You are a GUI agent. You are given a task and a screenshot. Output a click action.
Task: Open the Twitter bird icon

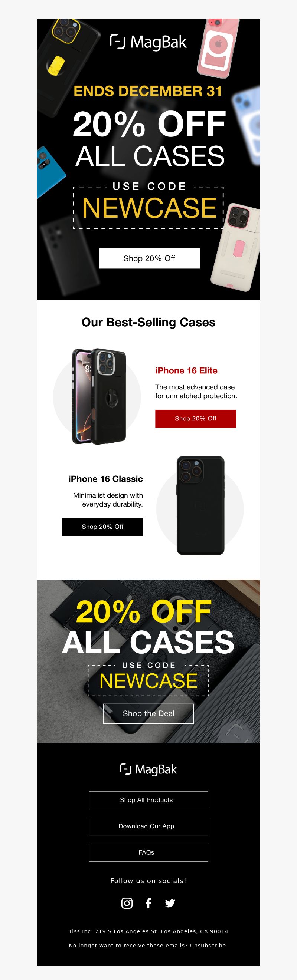[170, 903]
